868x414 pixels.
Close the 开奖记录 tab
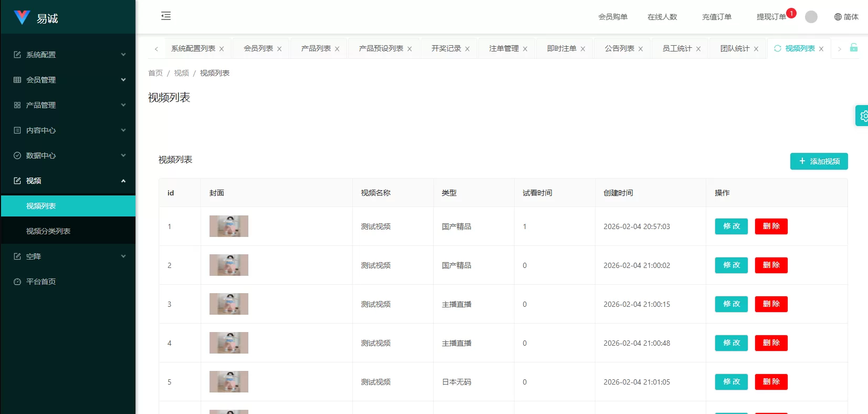(x=467, y=49)
